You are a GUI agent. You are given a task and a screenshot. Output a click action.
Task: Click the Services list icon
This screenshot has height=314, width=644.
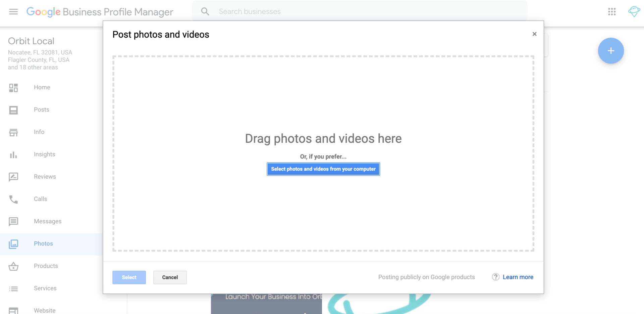(x=13, y=288)
